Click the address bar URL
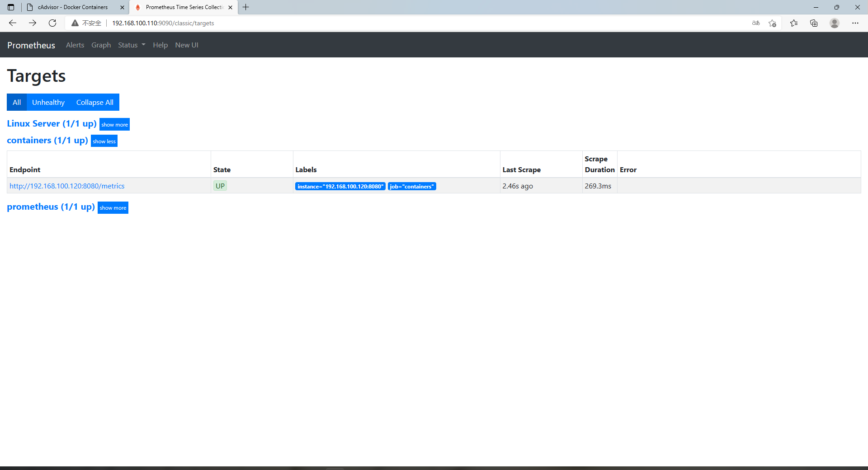 tap(163, 23)
